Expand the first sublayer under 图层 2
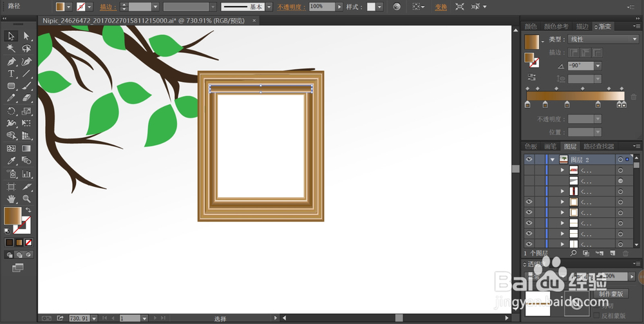644x324 pixels. tap(563, 170)
